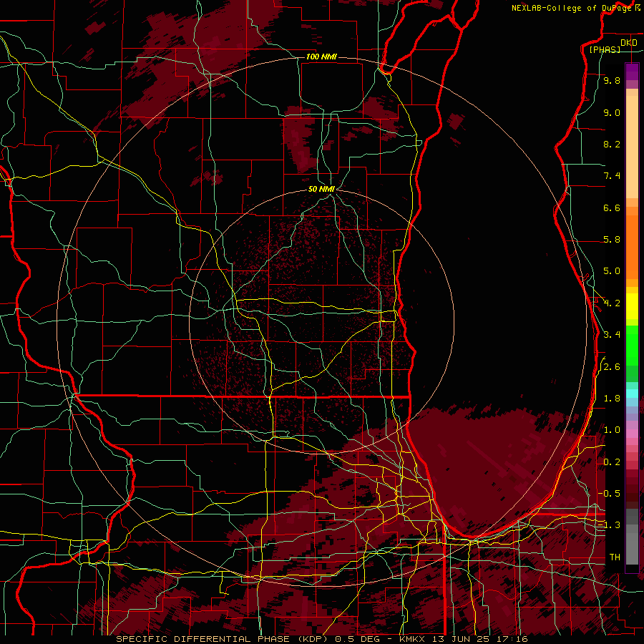Image resolution: width=644 pixels, height=644 pixels.
Task: Click the 5.0 value on the scale
Action: 612,271
